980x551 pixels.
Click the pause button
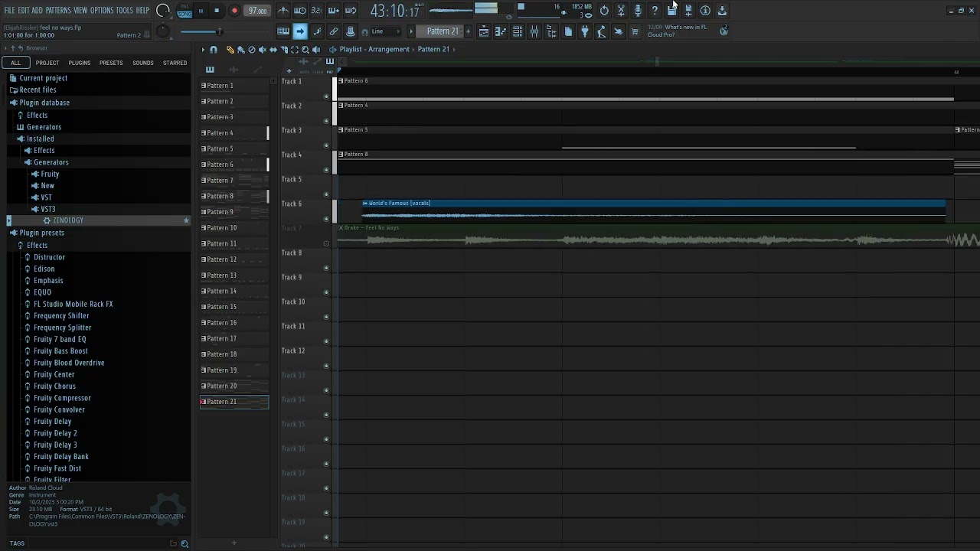pos(201,11)
